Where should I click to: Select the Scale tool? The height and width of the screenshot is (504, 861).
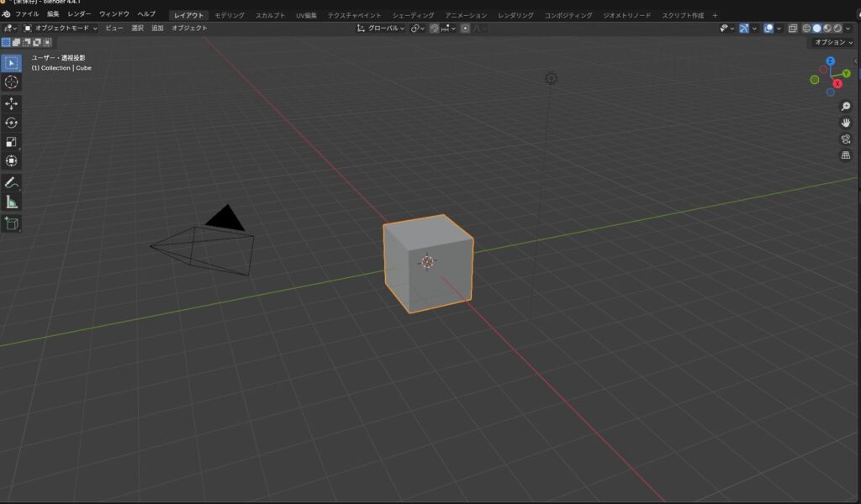pyautogui.click(x=12, y=142)
